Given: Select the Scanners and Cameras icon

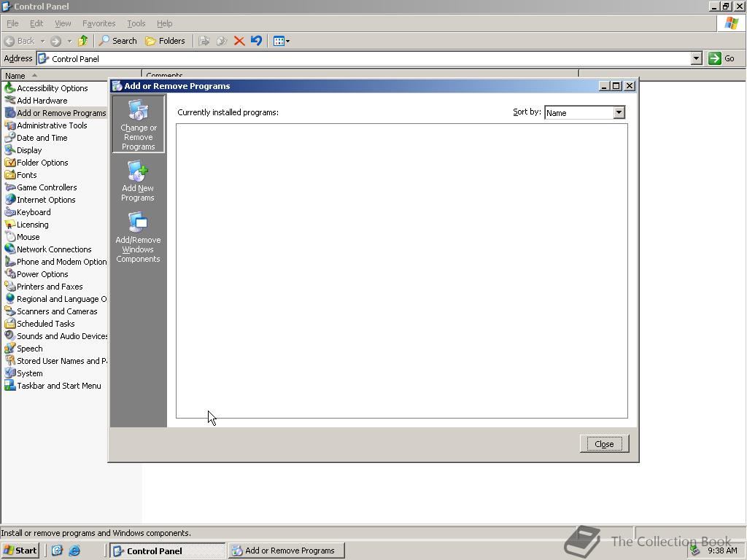Looking at the screenshot, I should coord(9,311).
